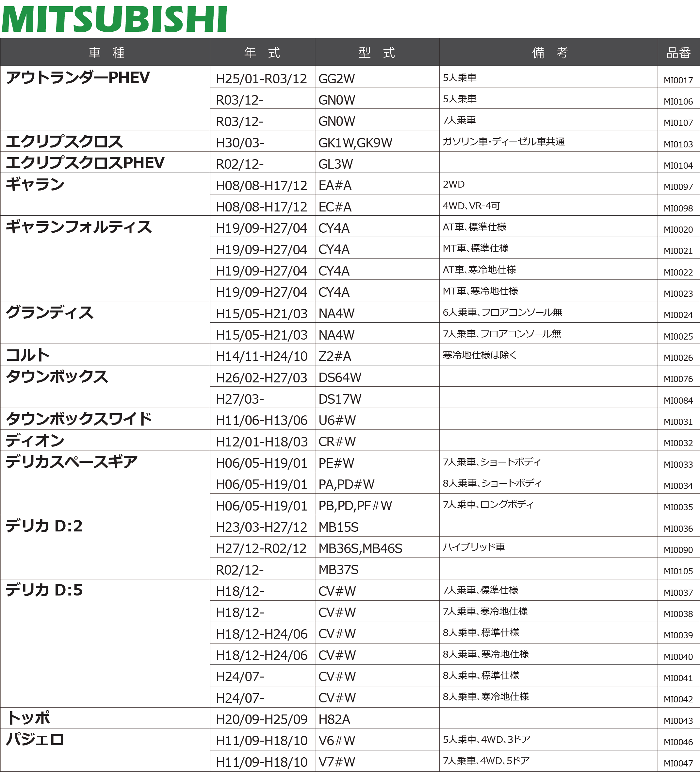Click part number MI0043 for トッポ
The width and height of the screenshot is (700, 772).
pyautogui.click(x=678, y=721)
